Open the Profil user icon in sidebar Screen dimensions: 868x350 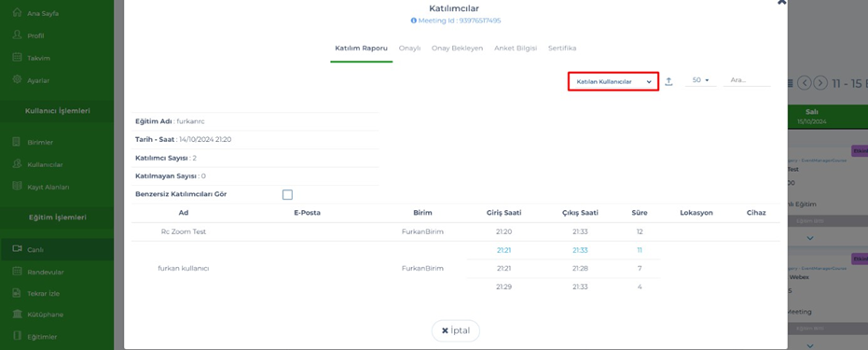[x=17, y=35]
